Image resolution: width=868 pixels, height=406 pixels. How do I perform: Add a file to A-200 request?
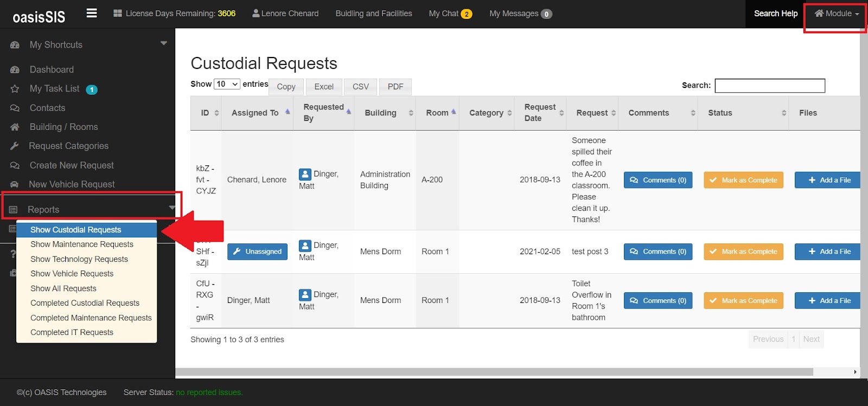pos(828,180)
